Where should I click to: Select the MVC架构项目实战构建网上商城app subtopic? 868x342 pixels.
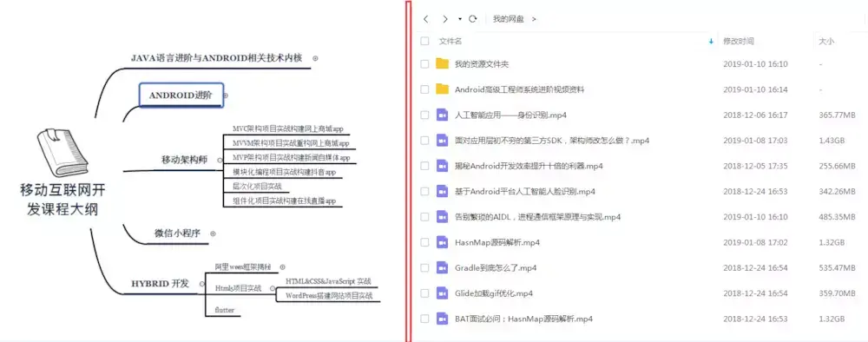click(x=288, y=129)
